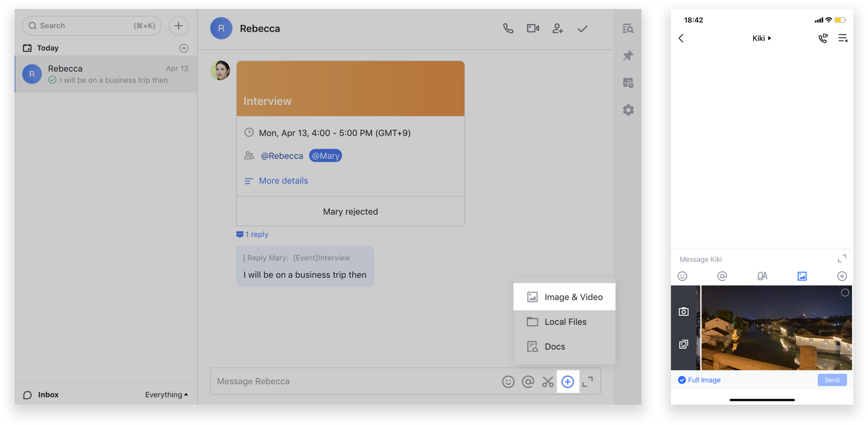This screenshot has height=425, width=868.
Task: Capture a screenshot with the scissors tool
Action: [x=547, y=381]
